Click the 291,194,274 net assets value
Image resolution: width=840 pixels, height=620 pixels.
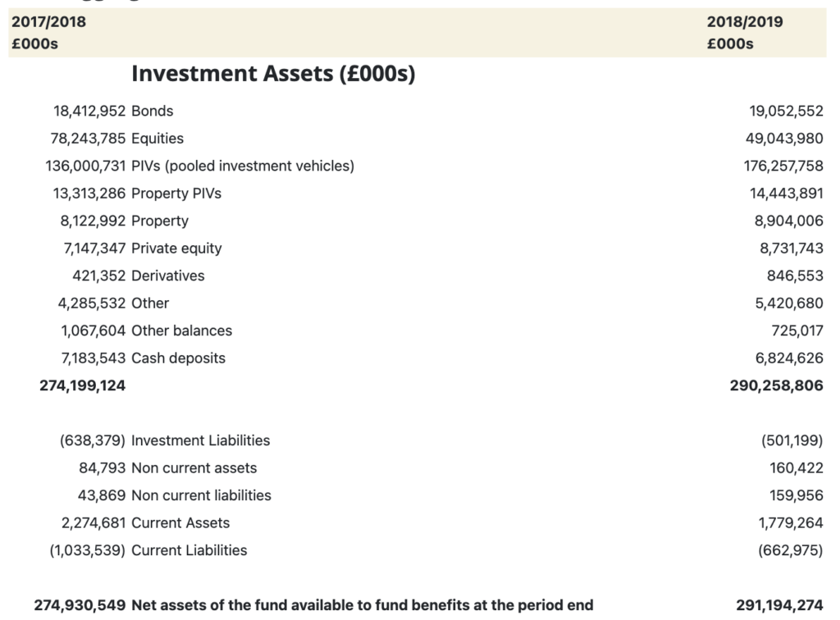pyautogui.click(x=779, y=605)
